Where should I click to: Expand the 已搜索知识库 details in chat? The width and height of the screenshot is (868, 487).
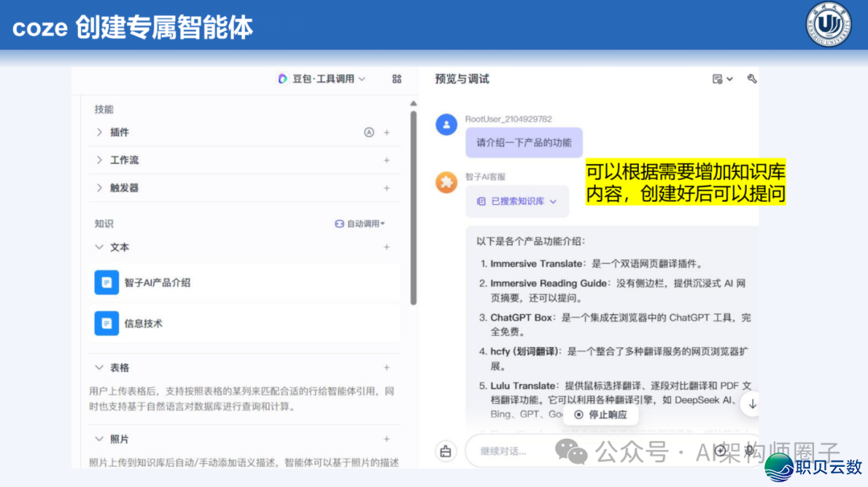coord(518,201)
